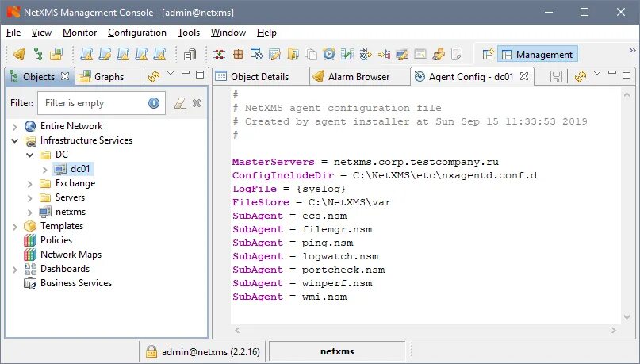Select the Management perspective button

pyautogui.click(x=537, y=54)
